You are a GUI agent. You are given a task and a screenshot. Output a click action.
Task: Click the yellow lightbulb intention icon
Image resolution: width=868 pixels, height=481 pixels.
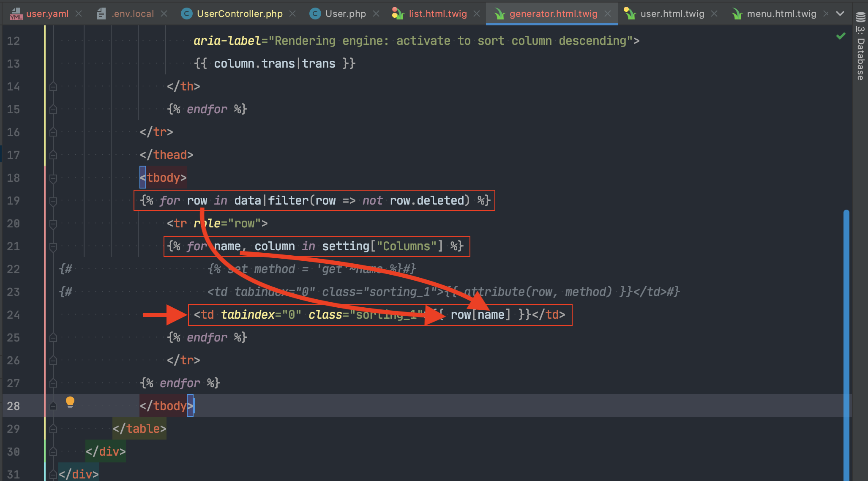pyautogui.click(x=70, y=402)
